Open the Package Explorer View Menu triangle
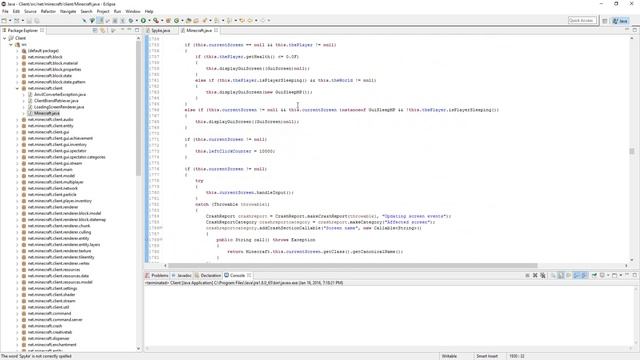The image size is (640, 360). 113,30
